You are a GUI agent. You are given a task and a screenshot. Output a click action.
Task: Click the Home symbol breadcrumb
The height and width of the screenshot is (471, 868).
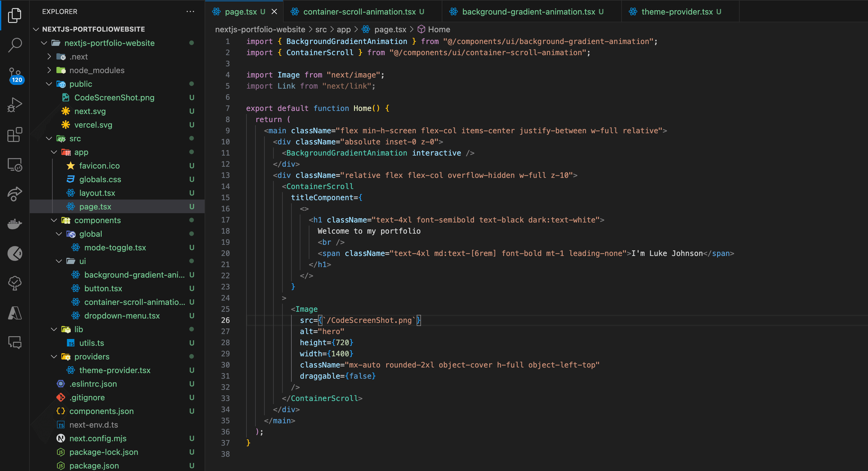click(434, 29)
